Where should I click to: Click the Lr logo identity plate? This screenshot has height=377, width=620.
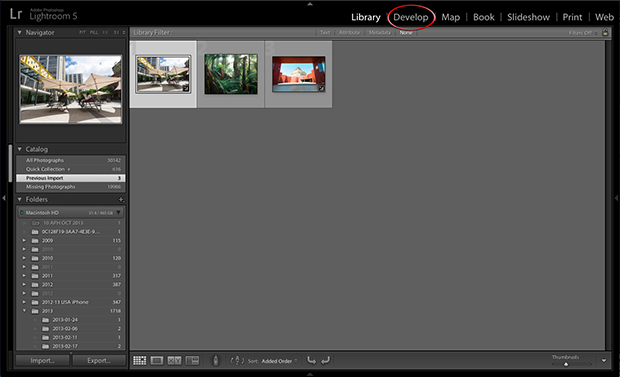(x=16, y=14)
